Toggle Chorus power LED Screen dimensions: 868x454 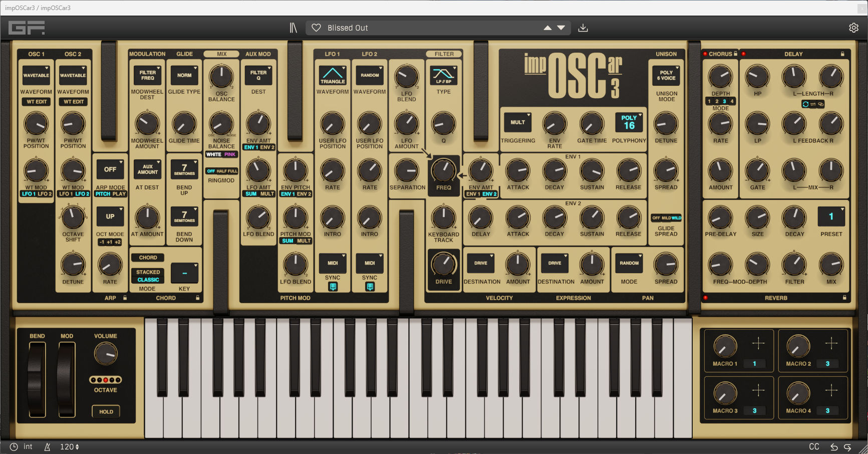pos(705,54)
